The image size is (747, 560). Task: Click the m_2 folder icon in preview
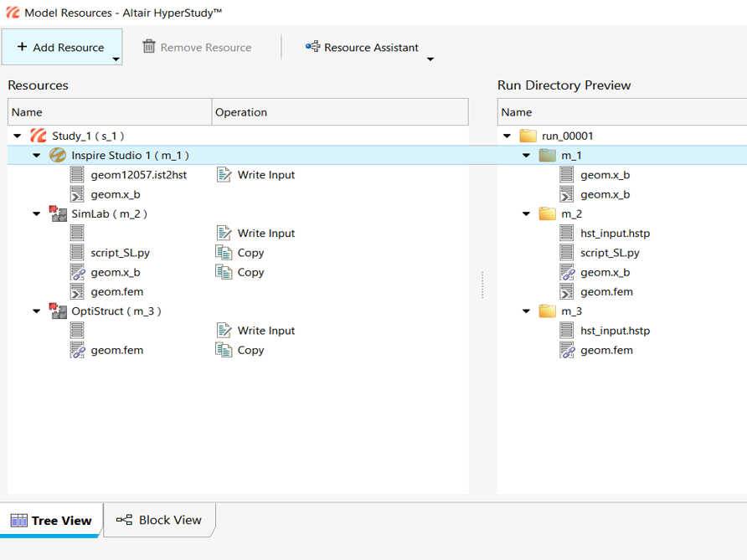[548, 213]
